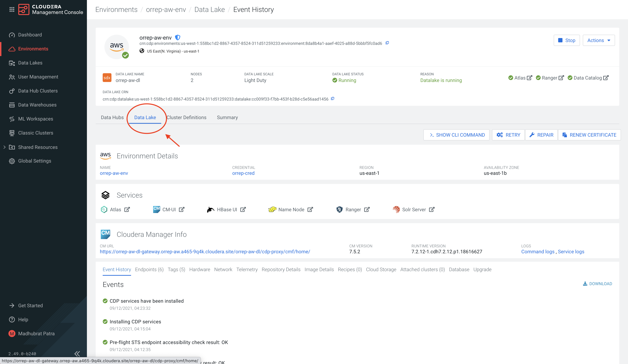The image size is (628, 364).
Task: Click the Stop button for the environment
Action: click(x=567, y=40)
